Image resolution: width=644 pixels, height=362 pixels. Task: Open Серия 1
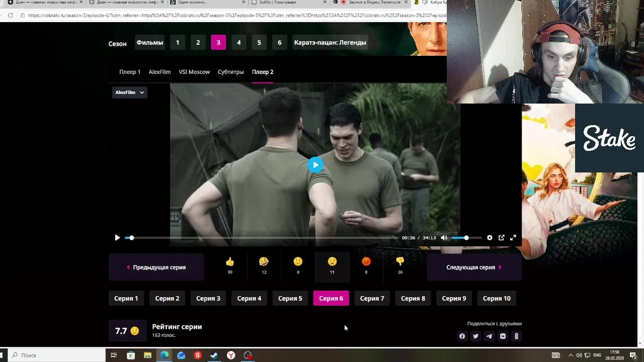point(126,299)
